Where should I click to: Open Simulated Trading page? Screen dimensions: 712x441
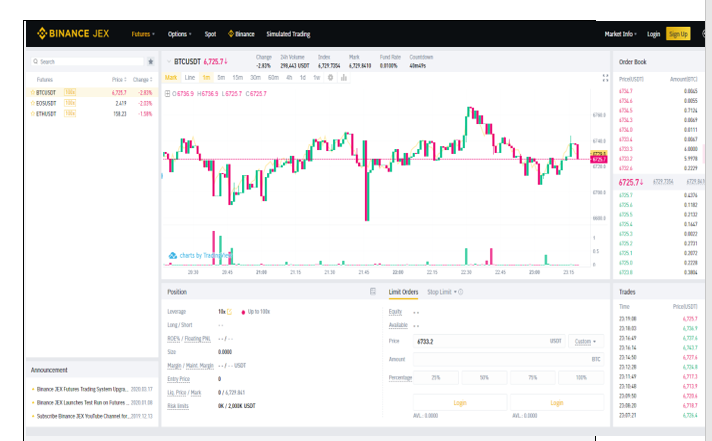tap(288, 34)
